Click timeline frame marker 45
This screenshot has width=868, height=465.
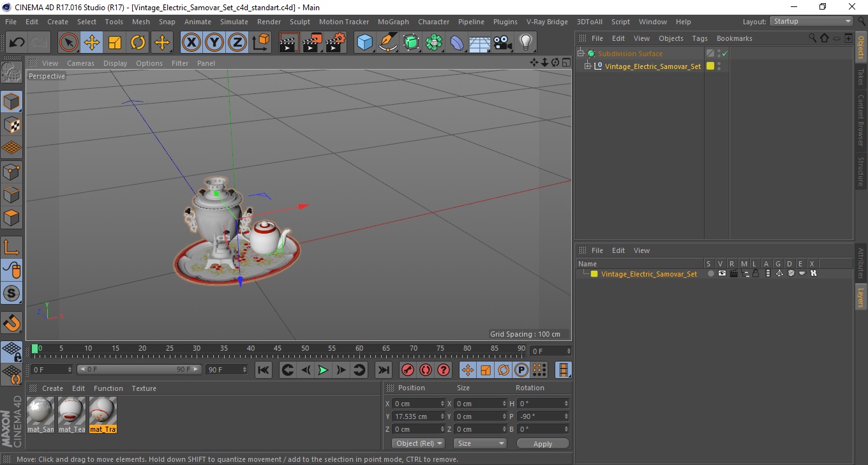(278, 348)
